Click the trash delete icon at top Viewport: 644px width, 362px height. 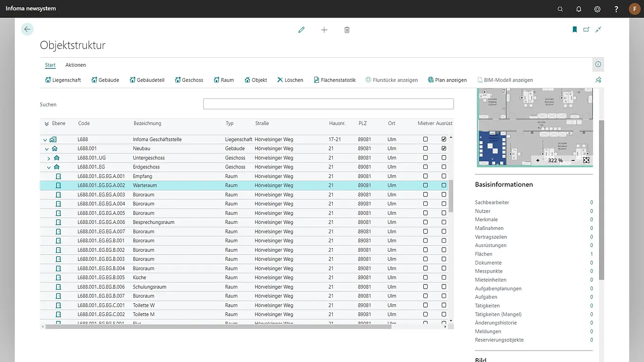pos(347,30)
